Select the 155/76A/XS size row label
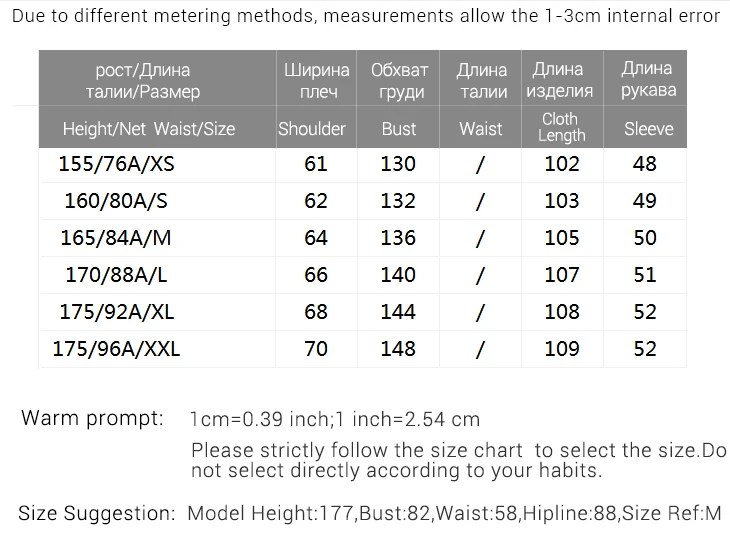Viewport: 730px width, 535px height. 116,164
